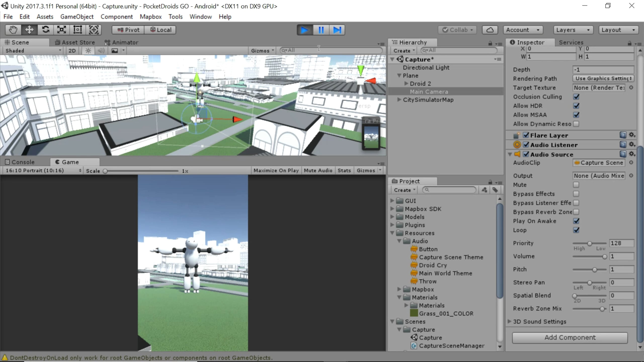Viewport: 644px width, 362px height.
Task: Toggle Loop checkbox
Action: (576, 230)
